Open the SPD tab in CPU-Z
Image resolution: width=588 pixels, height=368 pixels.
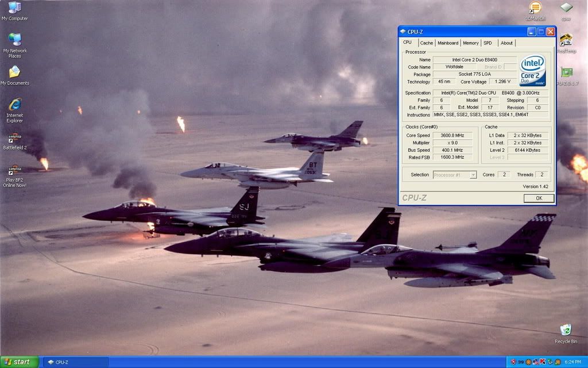pos(488,43)
